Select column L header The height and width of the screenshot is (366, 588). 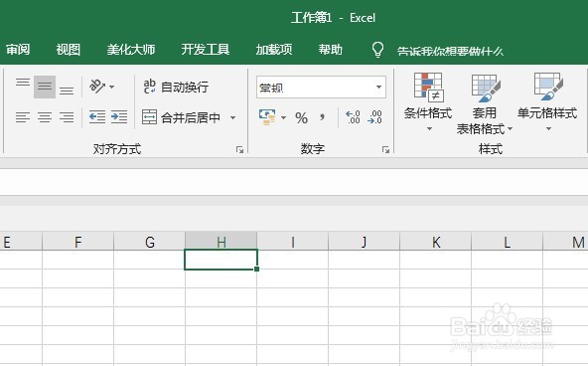point(507,242)
